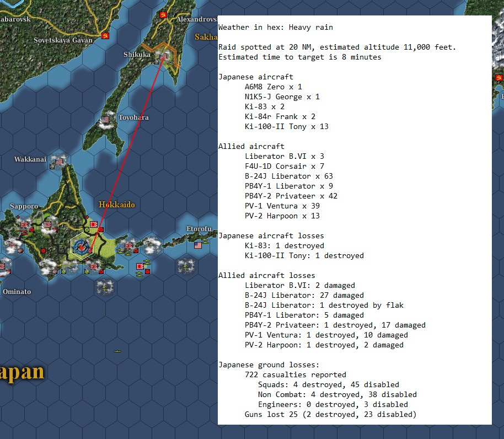This screenshot has width=504, height=439.
Task: Click the 'Liberator B.VI x 3' entry
Action: 285,157
